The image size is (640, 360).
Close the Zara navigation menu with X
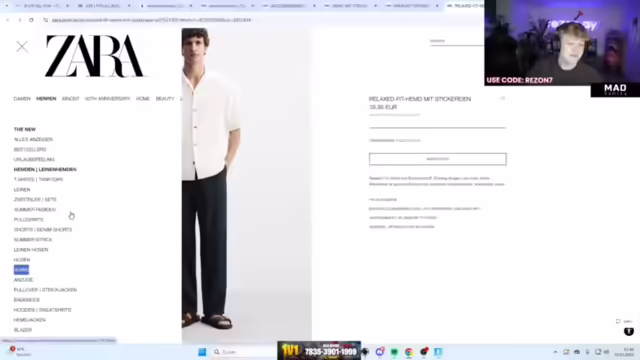[22, 47]
